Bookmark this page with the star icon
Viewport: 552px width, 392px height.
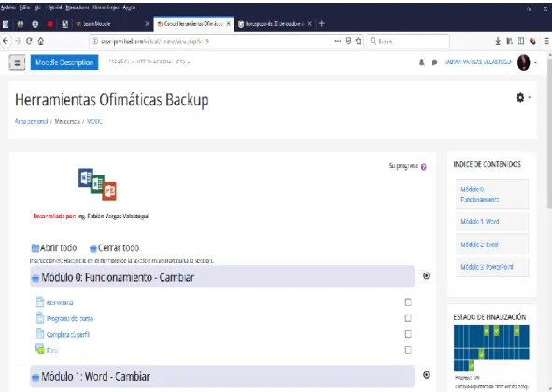pos(358,41)
